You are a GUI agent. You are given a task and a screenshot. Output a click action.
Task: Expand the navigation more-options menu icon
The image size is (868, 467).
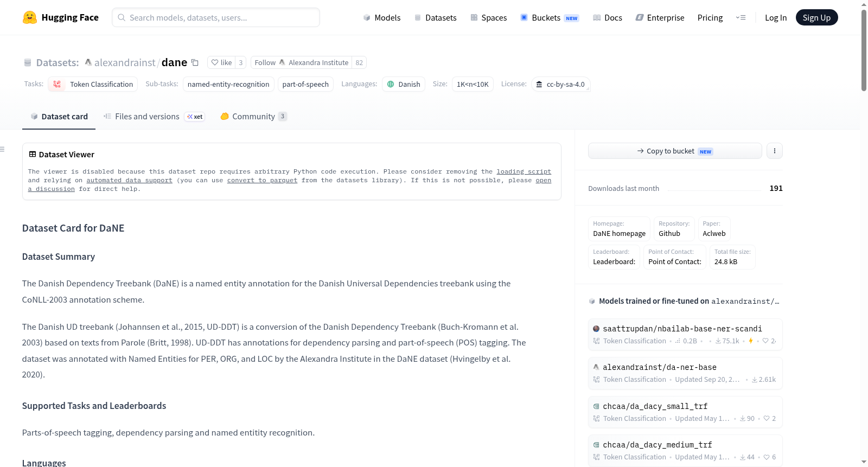pyautogui.click(x=741, y=17)
